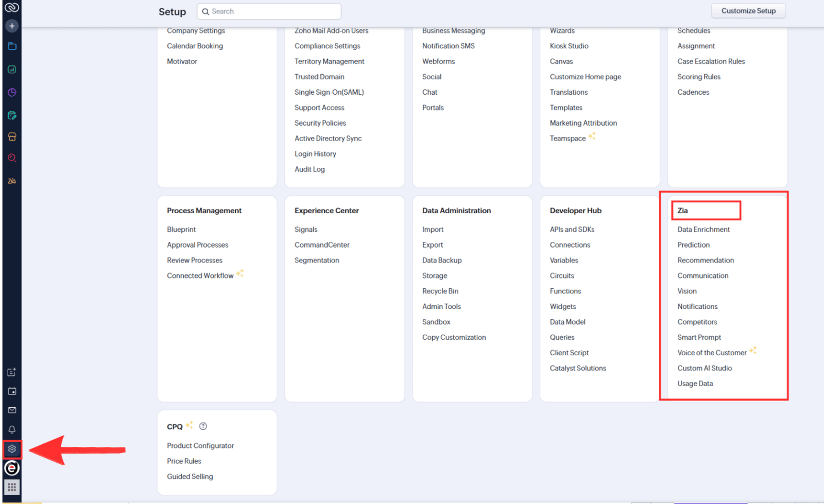824x504 pixels.
Task: Open the apps grid launcher at sidebar bottom
Action: pos(11,487)
